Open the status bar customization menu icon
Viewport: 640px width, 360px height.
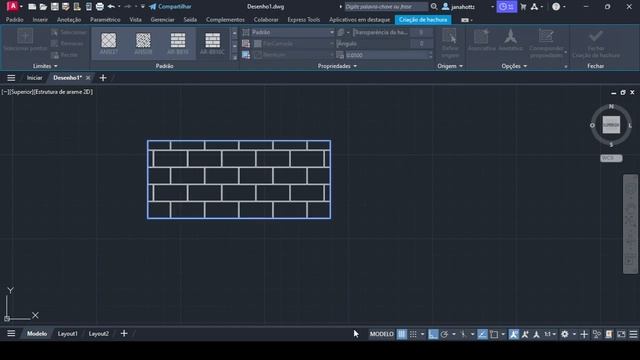coord(633,334)
